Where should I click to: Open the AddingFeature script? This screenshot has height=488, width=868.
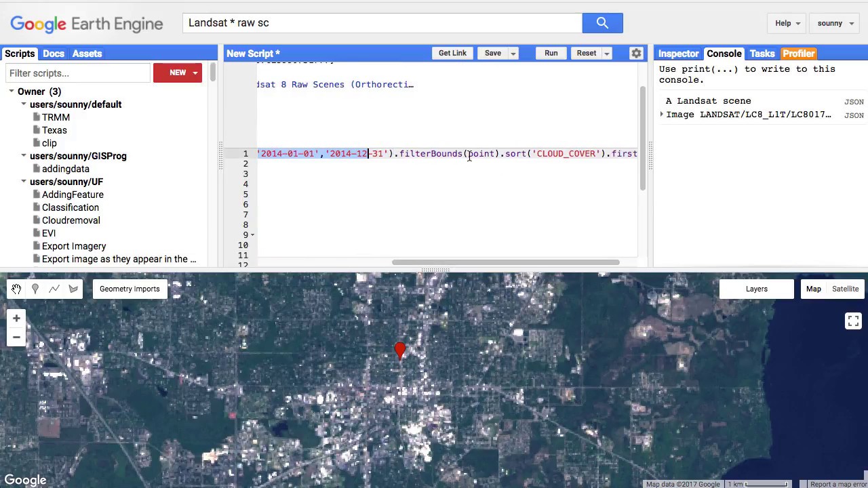(73, 195)
